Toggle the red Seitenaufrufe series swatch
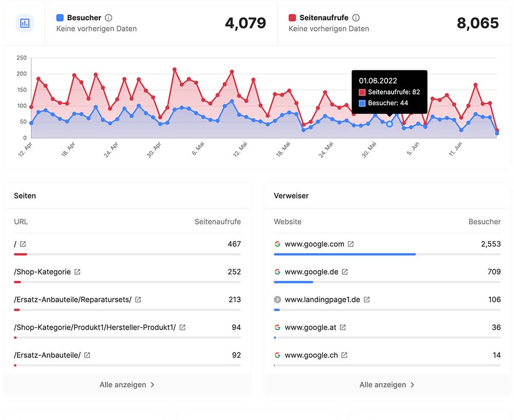This screenshot has width=514, height=420. (x=292, y=18)
